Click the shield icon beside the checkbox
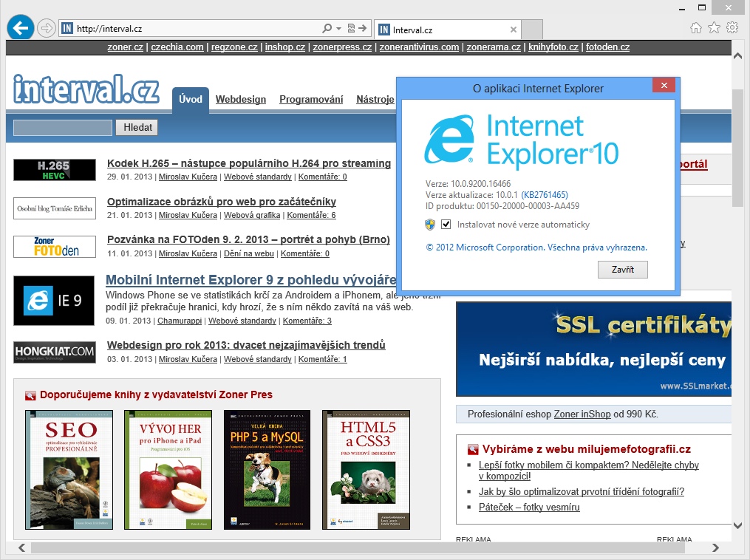The width and height of the screenshot is (750, 560). [x=431, y=225]
